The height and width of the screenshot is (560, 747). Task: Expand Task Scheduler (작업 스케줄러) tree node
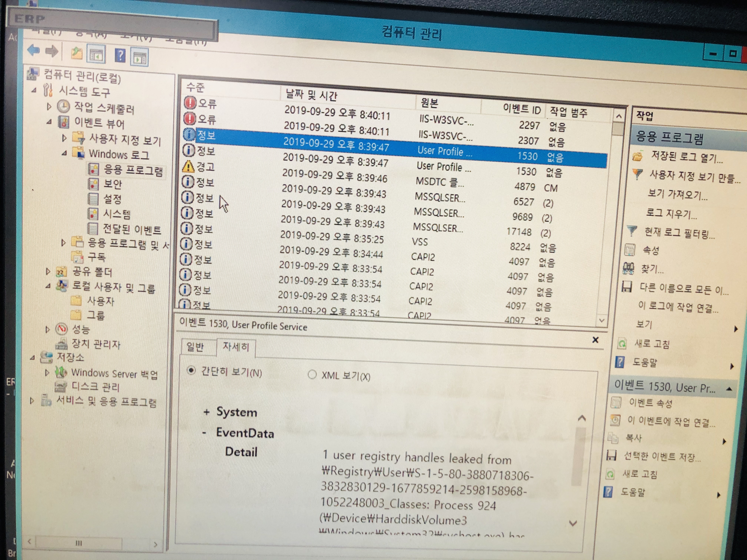click(x=49, y=107)
